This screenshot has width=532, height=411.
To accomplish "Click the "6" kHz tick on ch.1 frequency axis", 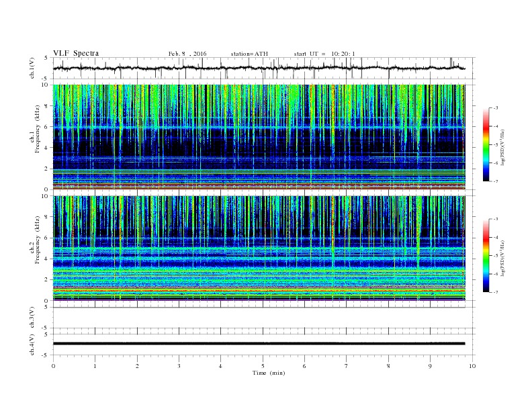I will 46,127.
